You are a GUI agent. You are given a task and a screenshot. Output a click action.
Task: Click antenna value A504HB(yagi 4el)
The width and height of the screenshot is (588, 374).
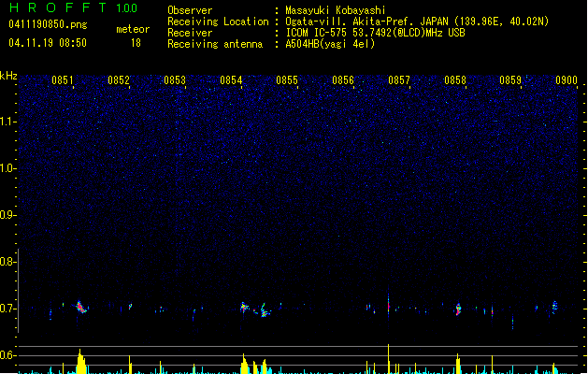pyautogui.click(x=330, y=44)
